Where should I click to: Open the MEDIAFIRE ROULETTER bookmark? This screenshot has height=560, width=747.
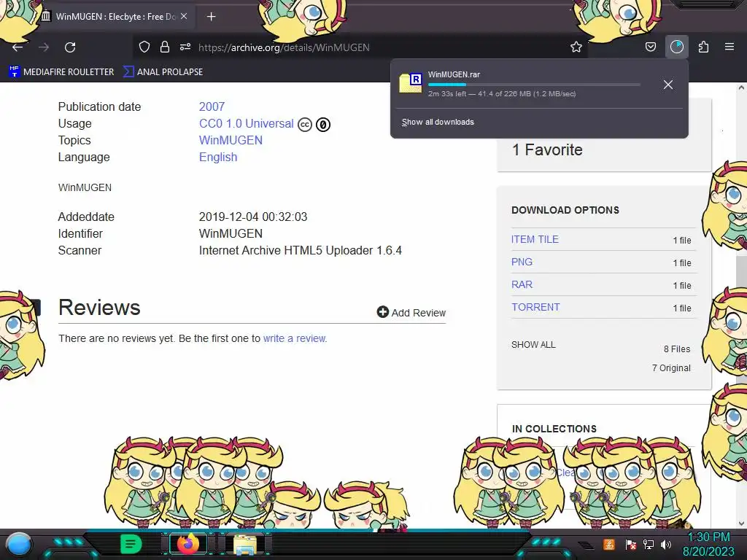(x=61, y=72)
